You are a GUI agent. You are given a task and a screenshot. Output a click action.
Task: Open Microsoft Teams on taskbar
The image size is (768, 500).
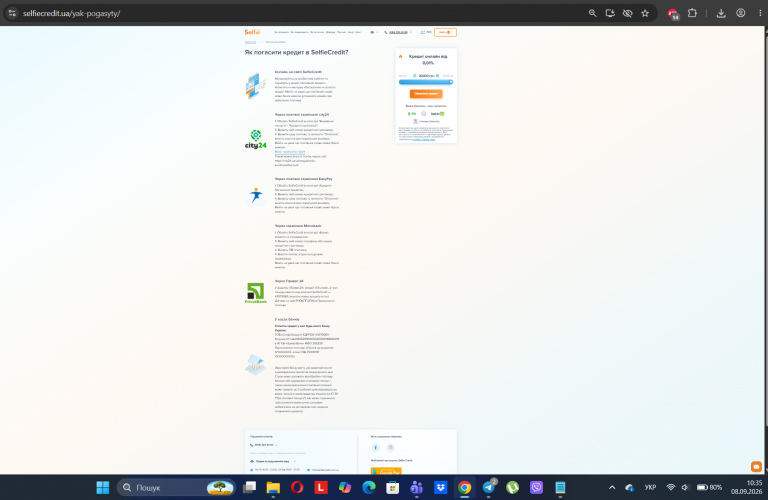point(416,487)
